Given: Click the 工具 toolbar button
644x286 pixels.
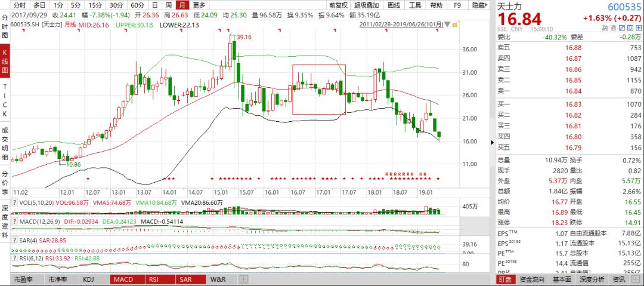Looking at the screenshot, I should tap(416, 5).
